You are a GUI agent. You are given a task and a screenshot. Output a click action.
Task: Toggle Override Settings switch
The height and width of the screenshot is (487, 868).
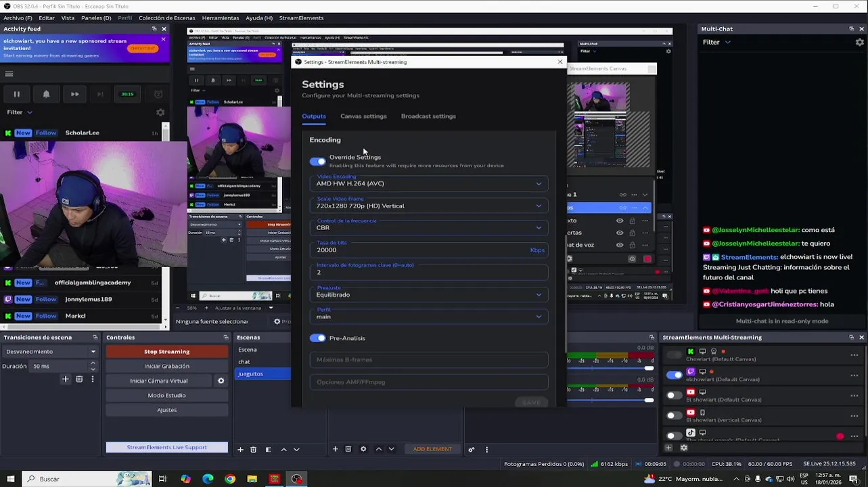[317, 162]
